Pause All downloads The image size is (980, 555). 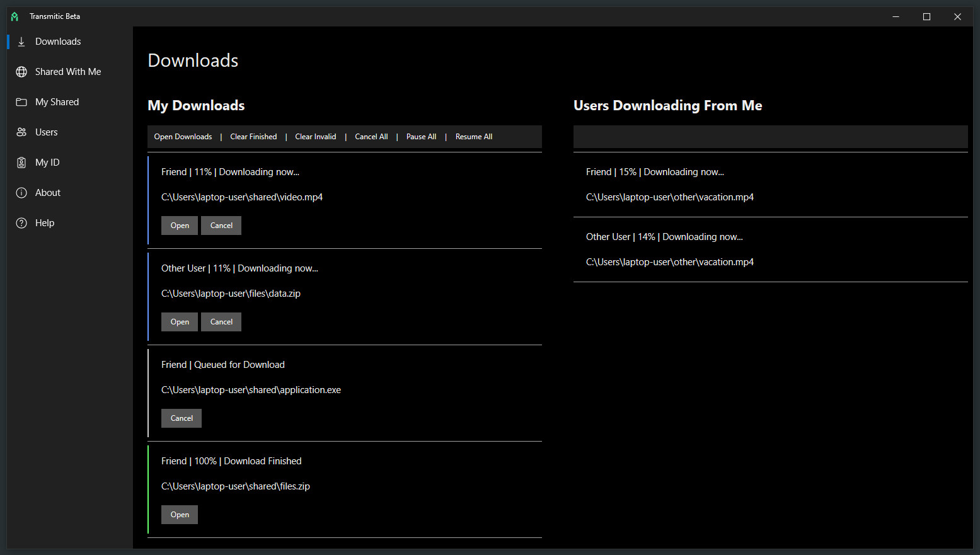click(421, 137)
